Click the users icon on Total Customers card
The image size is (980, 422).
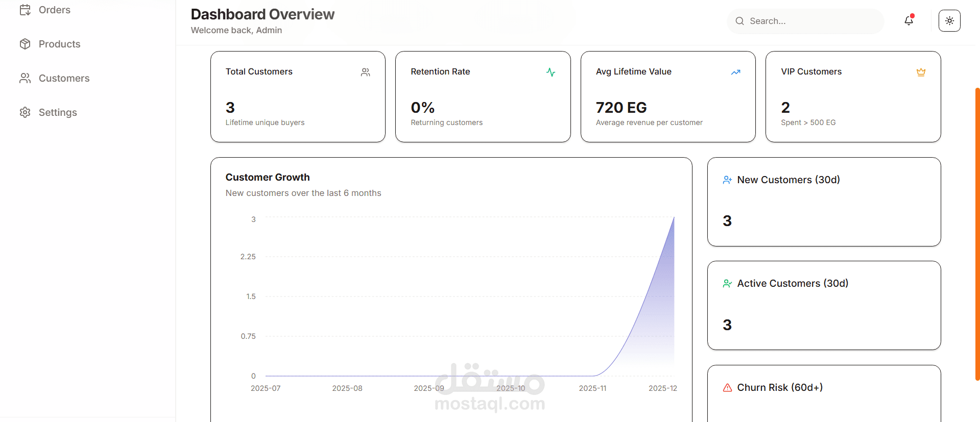366,72
